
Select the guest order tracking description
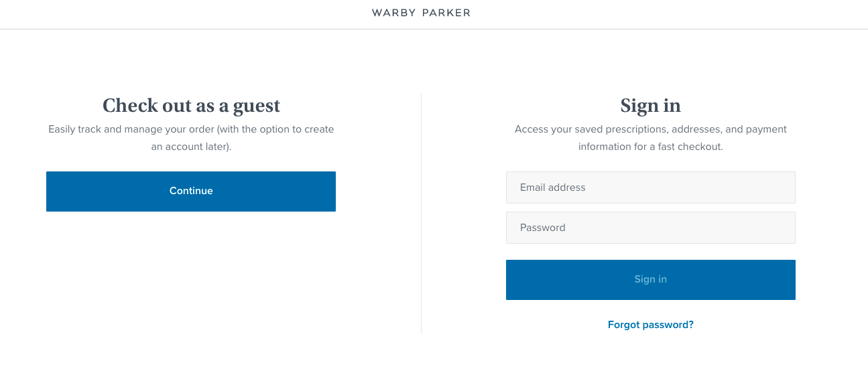(x=191, y=138)
